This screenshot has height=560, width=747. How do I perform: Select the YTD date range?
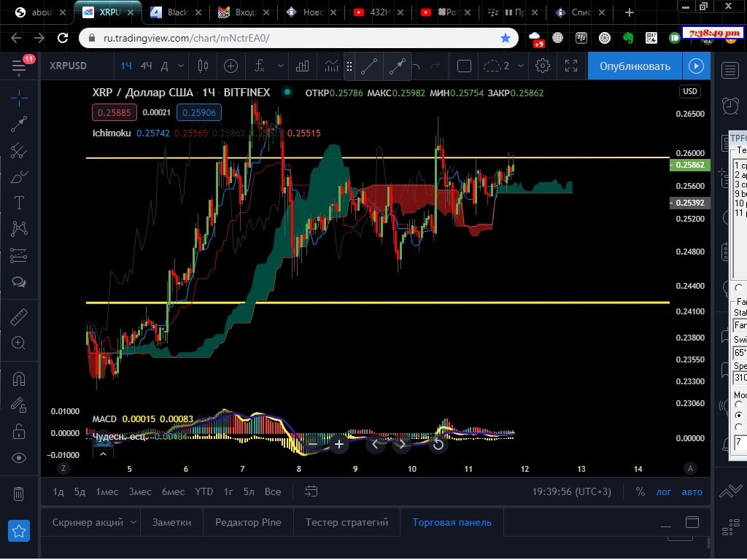204,491
